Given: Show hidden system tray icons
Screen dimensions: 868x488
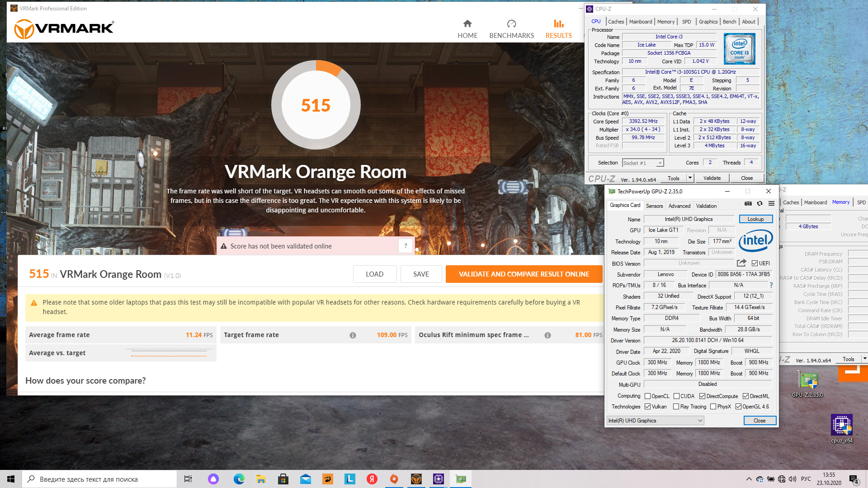Looking at the screenshot, I should [749, 479].
